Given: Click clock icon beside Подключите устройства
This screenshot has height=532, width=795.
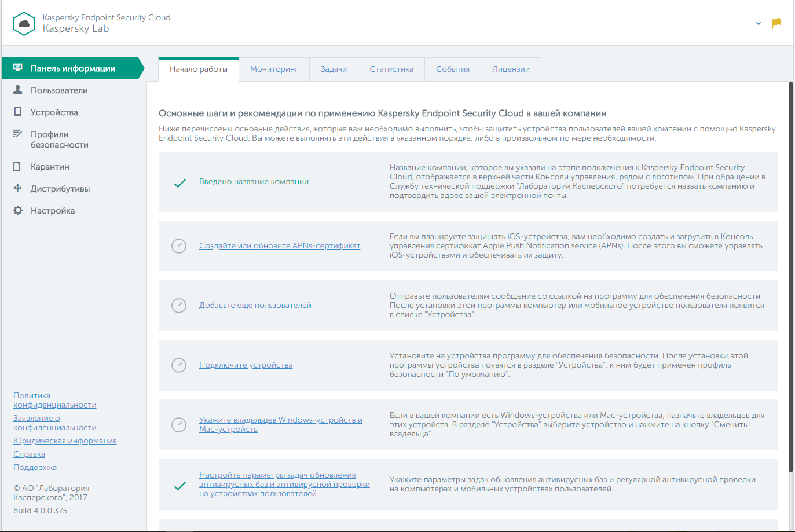Looking at the screenshot, I should coord(179,365).
